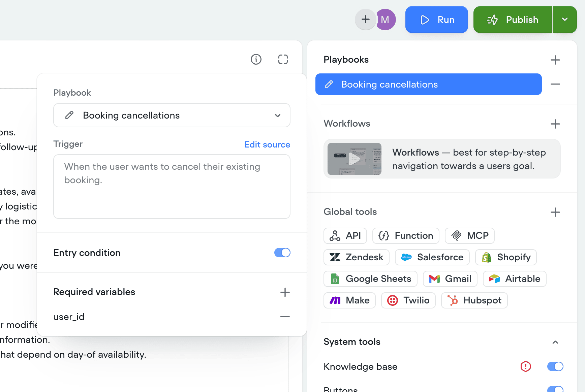The width and height of the screenshot is (585, 392).
Task: Add an MCP tool
Action: tap(470, 236)
